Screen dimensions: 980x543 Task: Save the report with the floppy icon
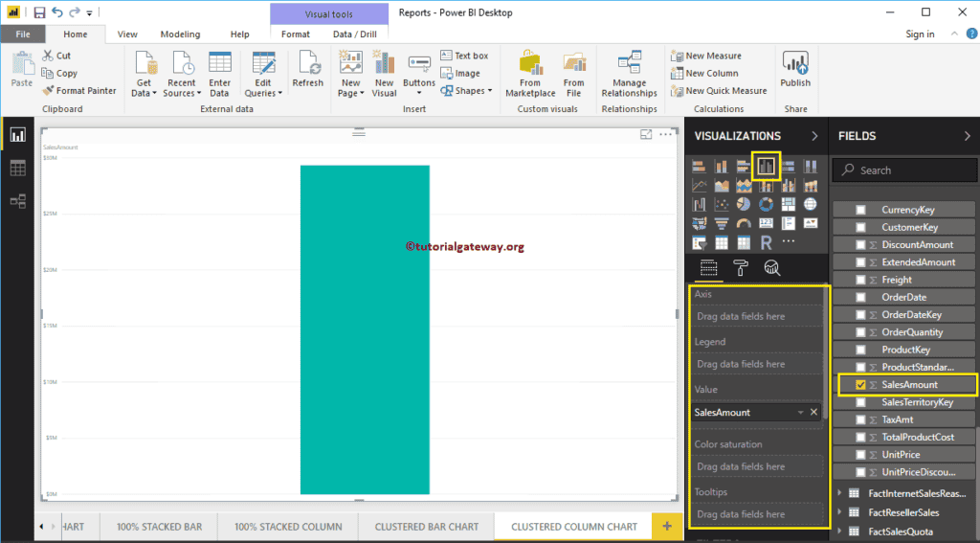coord(39,12)
